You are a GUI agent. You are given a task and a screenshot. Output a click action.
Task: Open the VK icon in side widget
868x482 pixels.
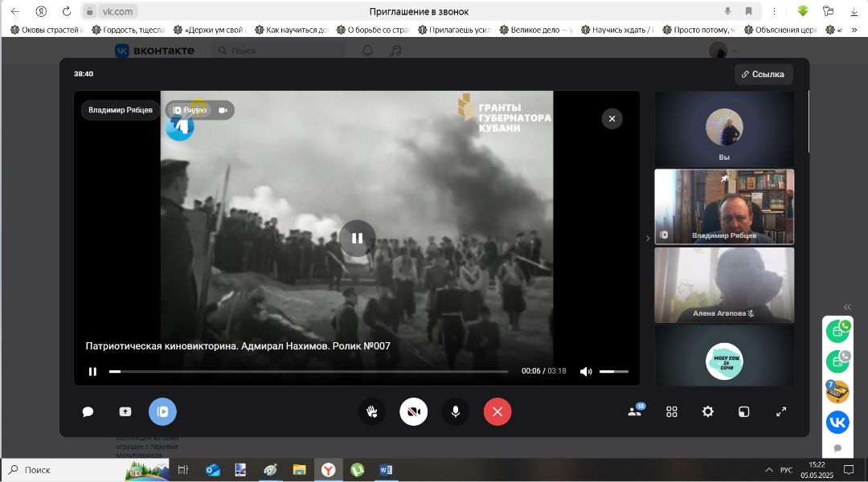(x=837, y=423)
